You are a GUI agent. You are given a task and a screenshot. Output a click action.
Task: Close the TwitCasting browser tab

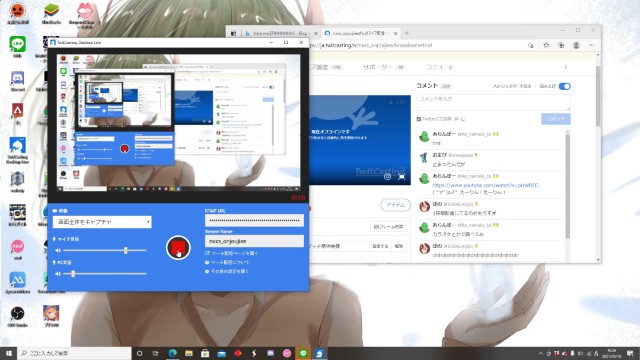(395, 33)
